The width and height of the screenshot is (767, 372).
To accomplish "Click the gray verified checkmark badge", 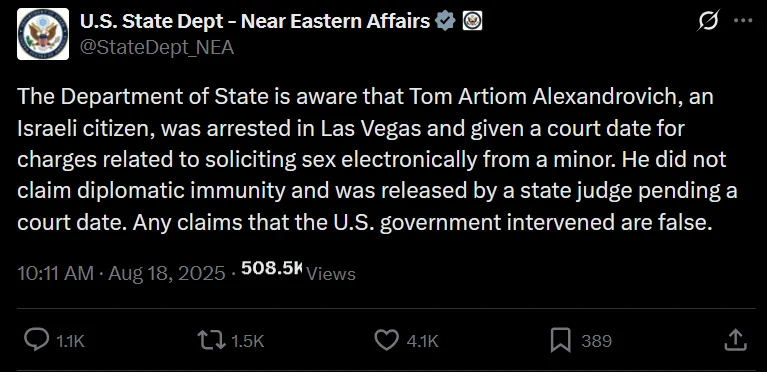I will pyautogui.click(x=446, y=21).
